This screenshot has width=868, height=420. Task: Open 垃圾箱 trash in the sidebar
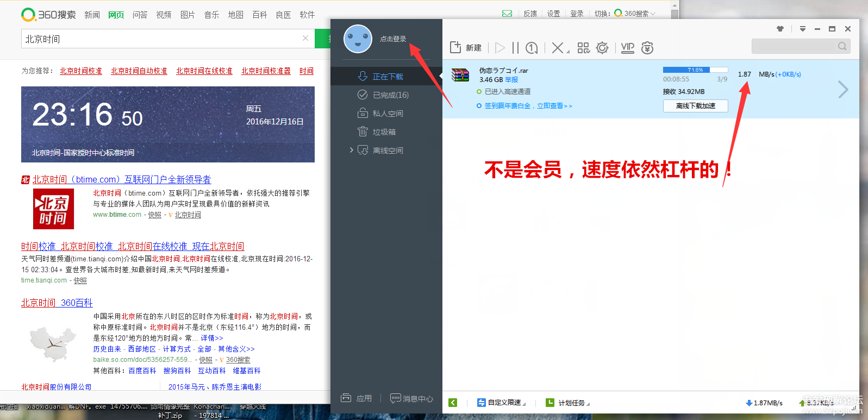(386, 132)
